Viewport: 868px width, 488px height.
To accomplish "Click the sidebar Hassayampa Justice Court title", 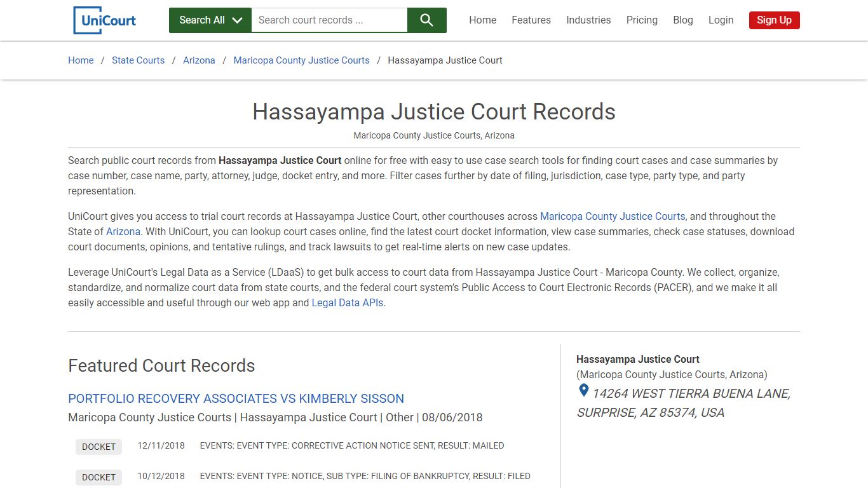I will point(638,360).
